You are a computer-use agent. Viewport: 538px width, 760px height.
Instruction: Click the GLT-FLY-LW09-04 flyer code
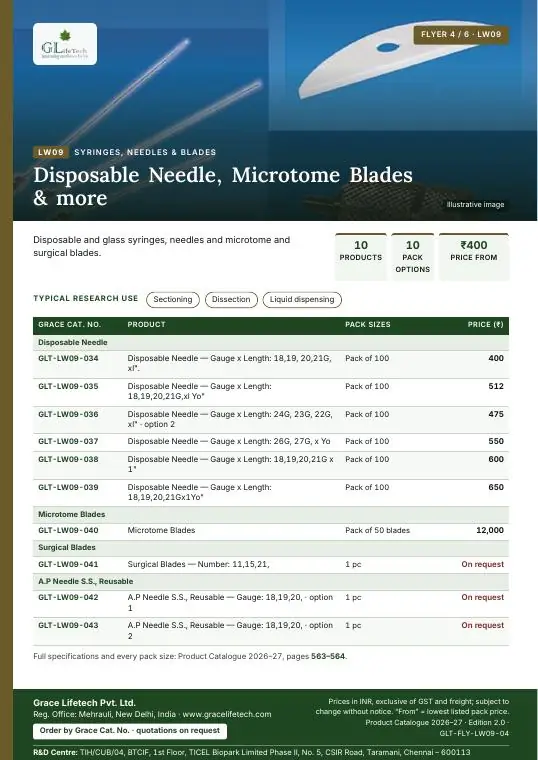(474, 734)
